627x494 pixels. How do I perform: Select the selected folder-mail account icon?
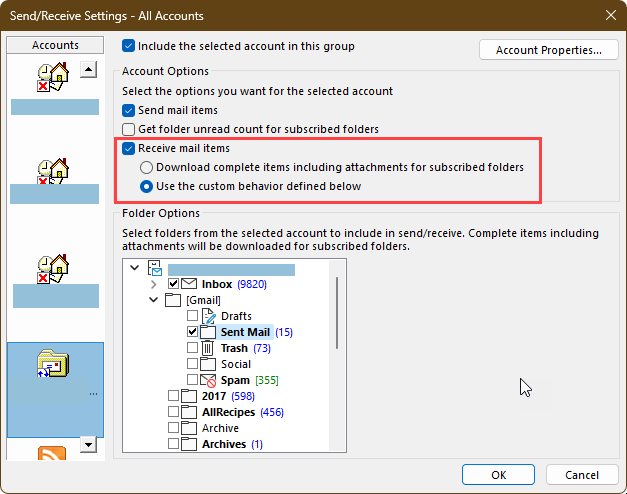pyautogui.click(x=53, y=364)
